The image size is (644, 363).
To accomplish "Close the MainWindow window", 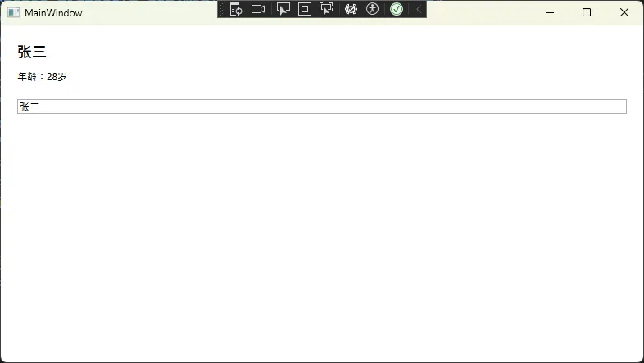I will [624, 13].
